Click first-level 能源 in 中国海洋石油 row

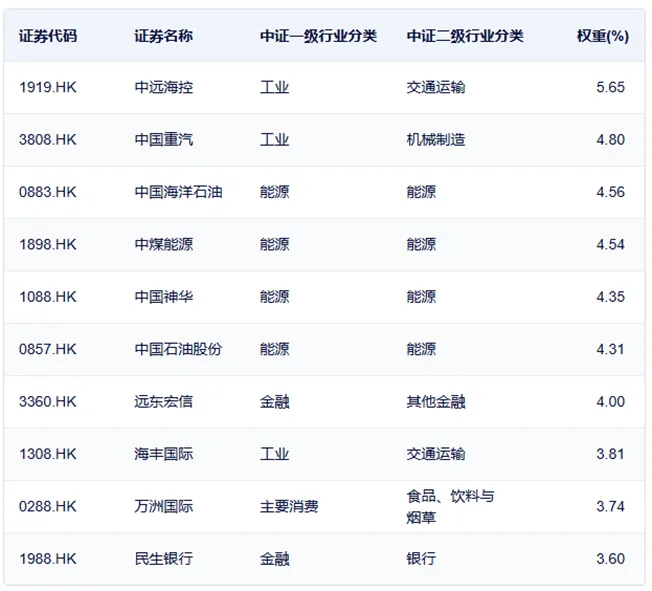click(274, 192)
